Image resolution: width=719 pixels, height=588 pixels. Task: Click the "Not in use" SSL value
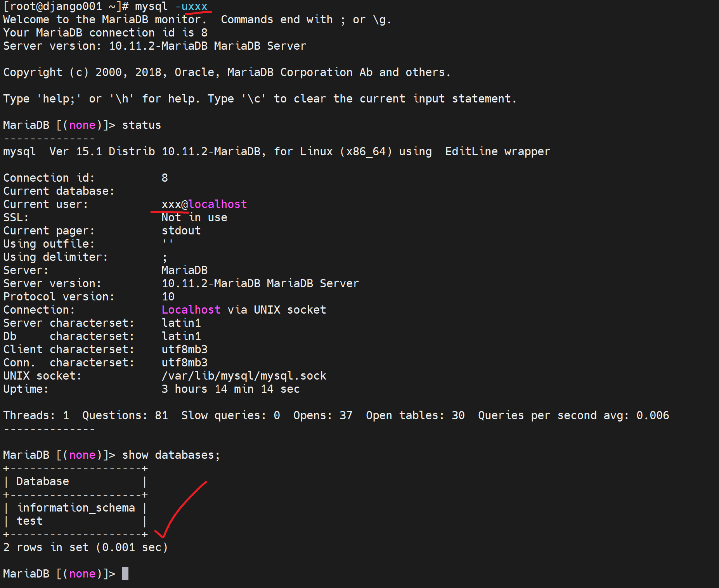coord(194,217)
